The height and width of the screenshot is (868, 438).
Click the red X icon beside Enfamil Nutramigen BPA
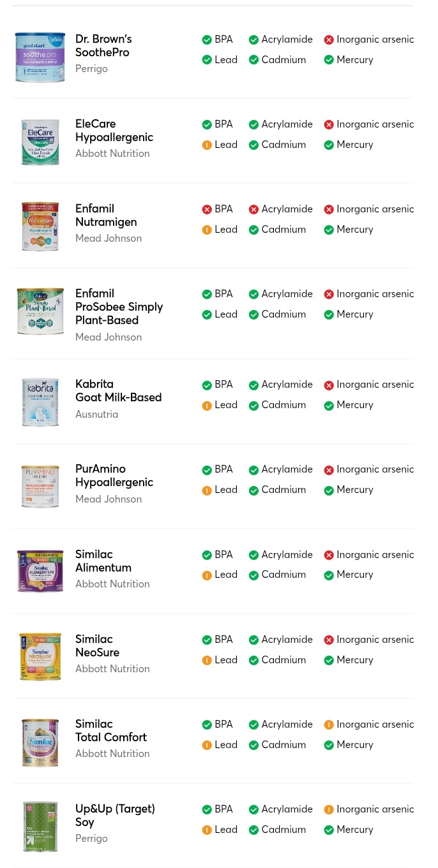click(x=207, y=210)
